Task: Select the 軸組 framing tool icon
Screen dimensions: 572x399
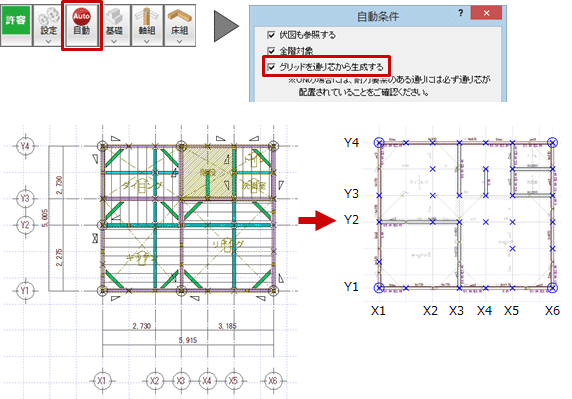Action: [147, 22]
